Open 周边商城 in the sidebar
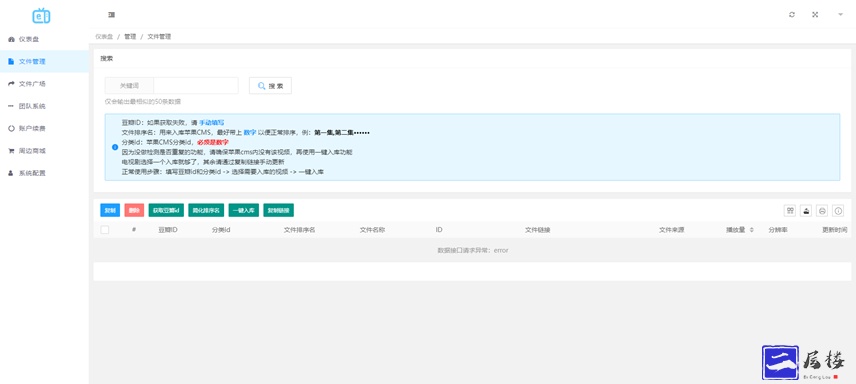Image resolution: width=856 pixels, height=384 pixels. tap(44, 151)
